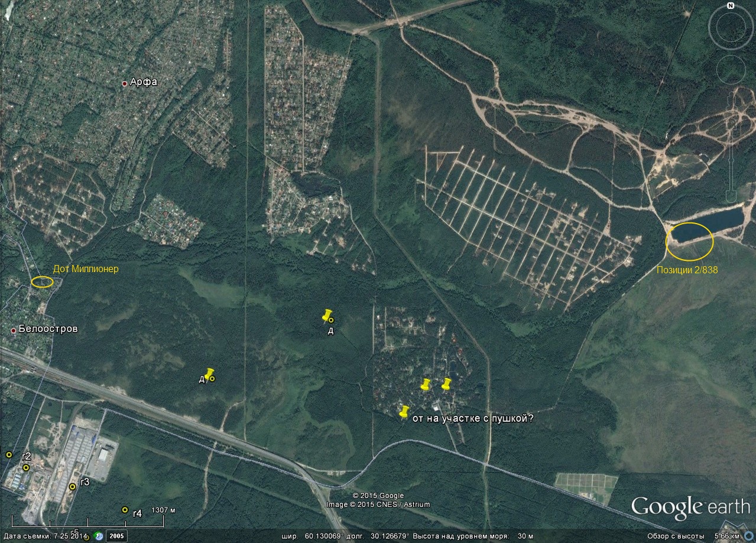The width and height of the screenshot is (756, 543).
Task: Click the г2 yellow circle placemark
Action: coord(26,467)
